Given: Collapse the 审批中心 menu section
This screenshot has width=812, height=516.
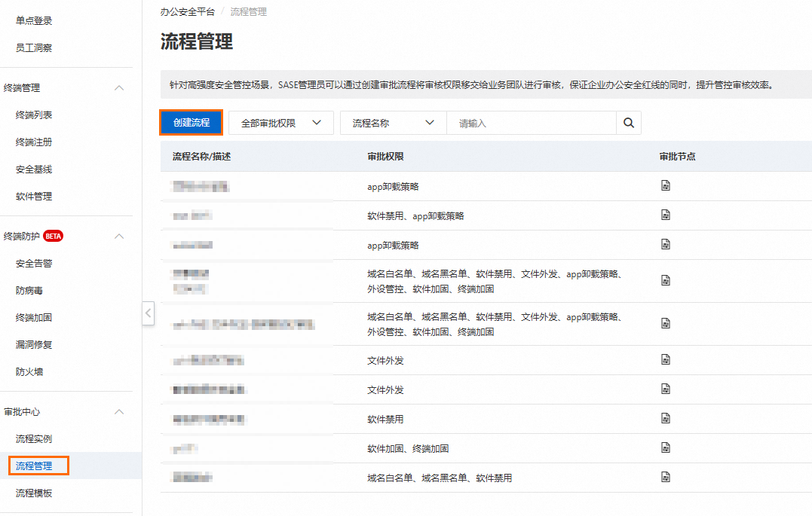Looking at the screenshot, I should (x=119, y=412).
